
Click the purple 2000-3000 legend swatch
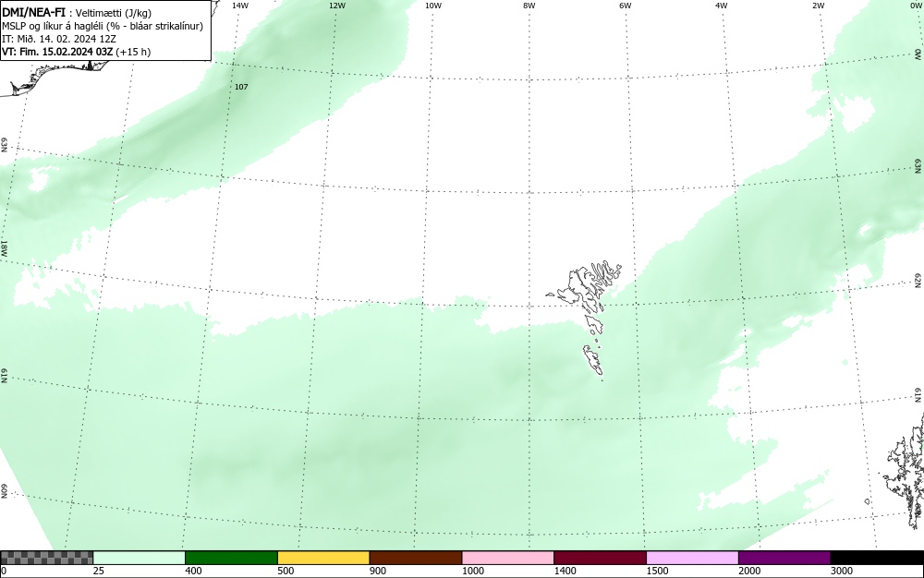point(784,558)
